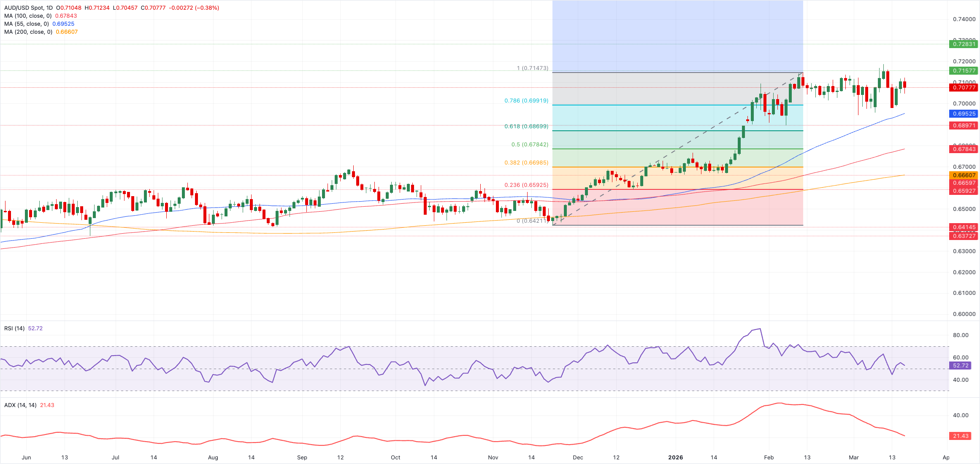Click the 0.64145 support price label
Screen dimensions: 980x464
click(x=964, y=227)
